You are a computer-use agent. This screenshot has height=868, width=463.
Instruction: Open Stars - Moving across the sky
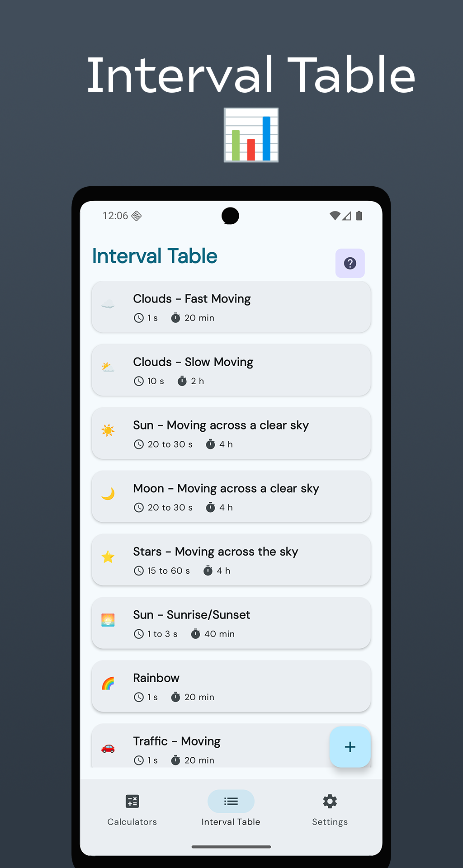pos(231,560)
